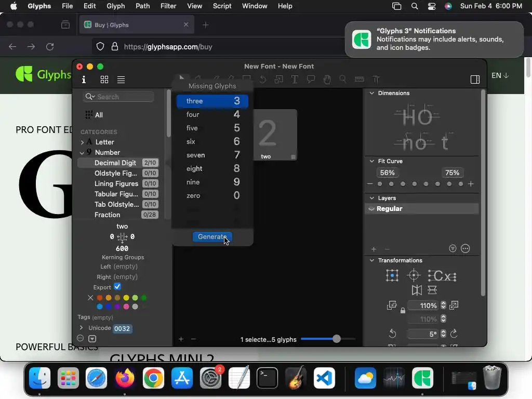Open Terminal from the Dock
Screen dimensions: 532x399
[x=267, y=378]
